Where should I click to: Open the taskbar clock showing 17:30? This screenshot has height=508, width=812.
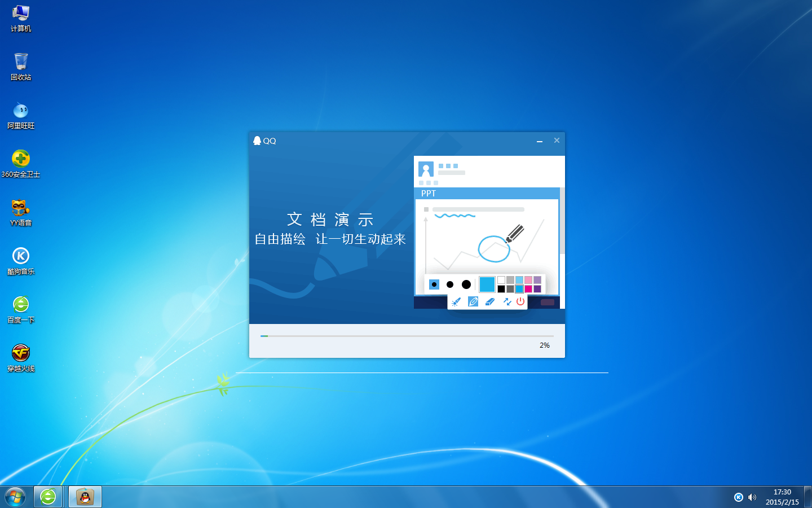point(782,497)
